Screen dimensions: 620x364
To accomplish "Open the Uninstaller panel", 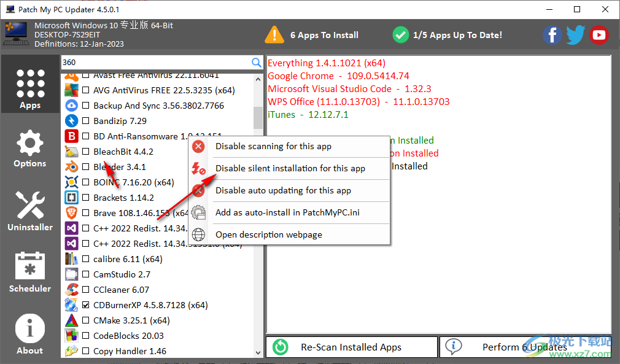I will 30,211.
